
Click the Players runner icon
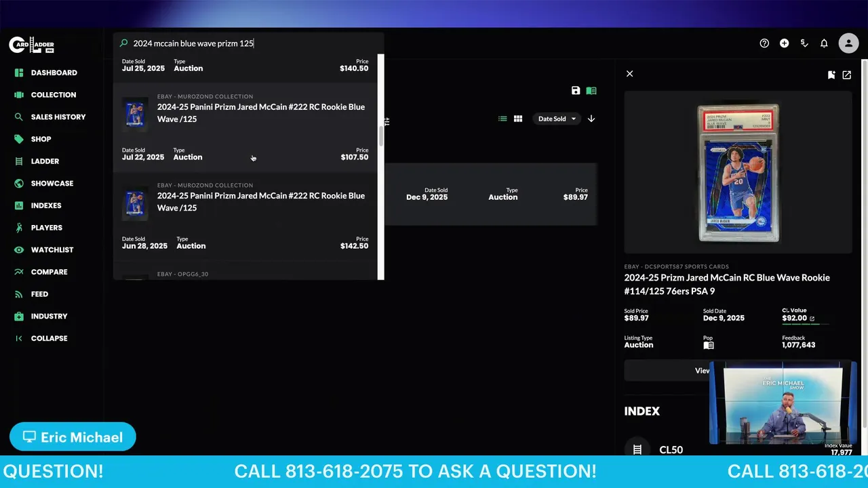pos(19,228)
